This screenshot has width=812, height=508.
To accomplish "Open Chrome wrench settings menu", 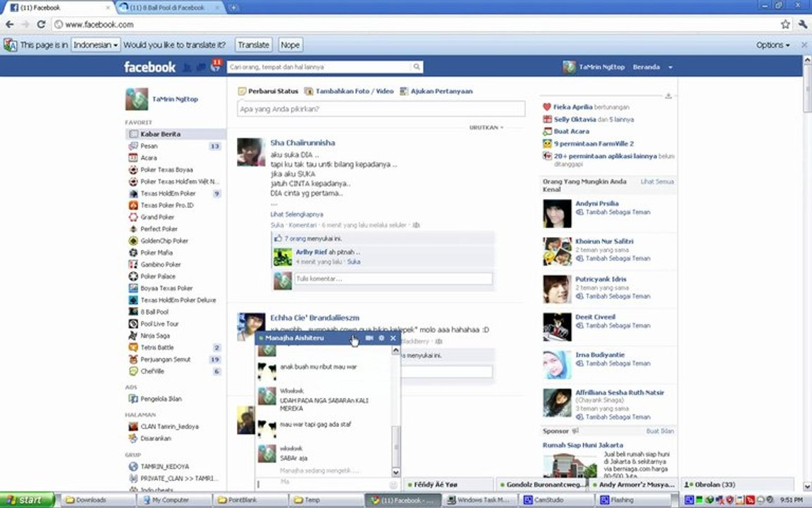I will [803, 25].
